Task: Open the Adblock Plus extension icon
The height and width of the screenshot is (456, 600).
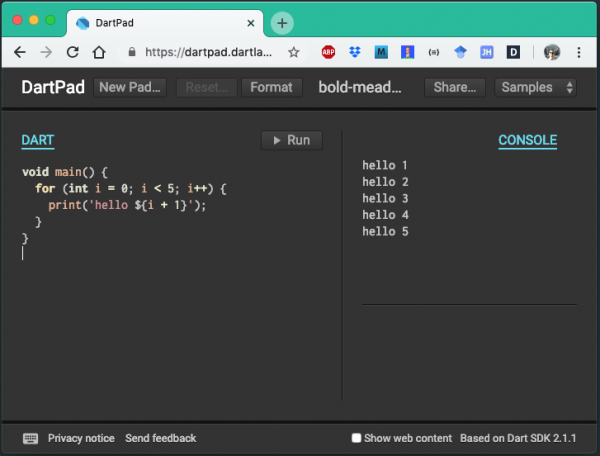Action: pos(328,52)
